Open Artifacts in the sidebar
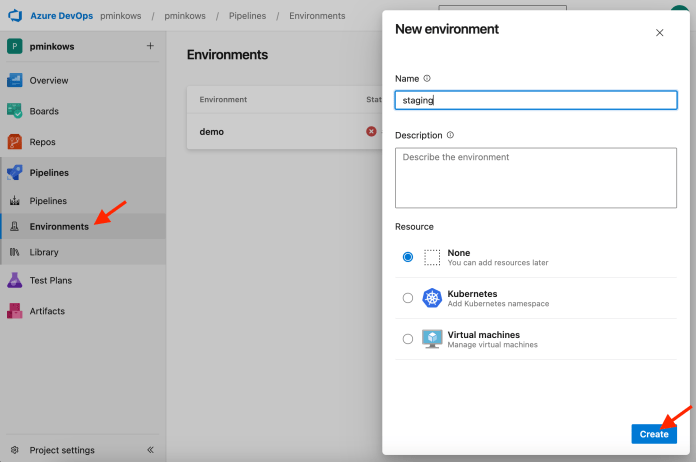The width and height of the screenshot is (696, 462). pos(47,311)
